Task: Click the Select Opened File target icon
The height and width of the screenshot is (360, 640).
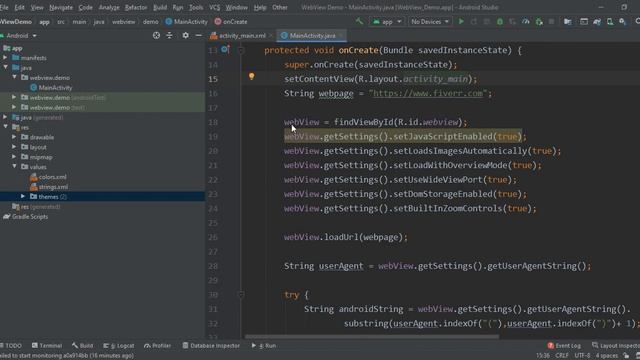Action: 156,36
